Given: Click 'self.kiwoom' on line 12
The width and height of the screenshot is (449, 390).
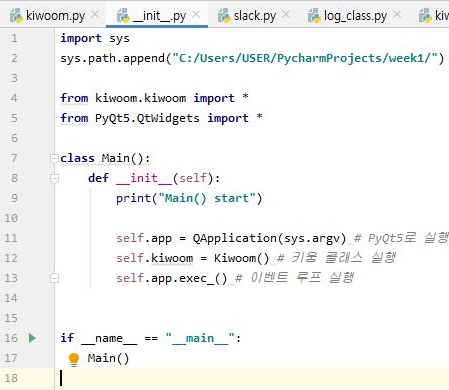Looking at the screenshot, I should 154,258.
